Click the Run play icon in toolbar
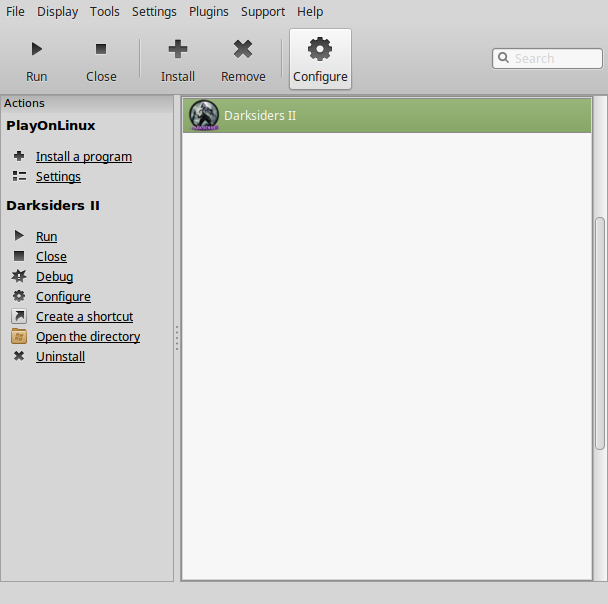The height and width of the screenshot is (604, 608). pos(37,49)
